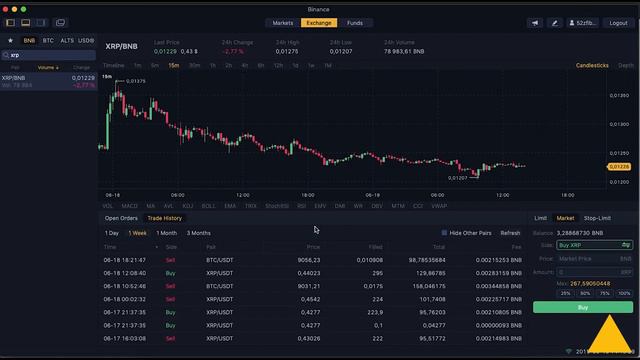
Task: Toggle the bottom panel layout icon
Action: click(x=25, y=23)
